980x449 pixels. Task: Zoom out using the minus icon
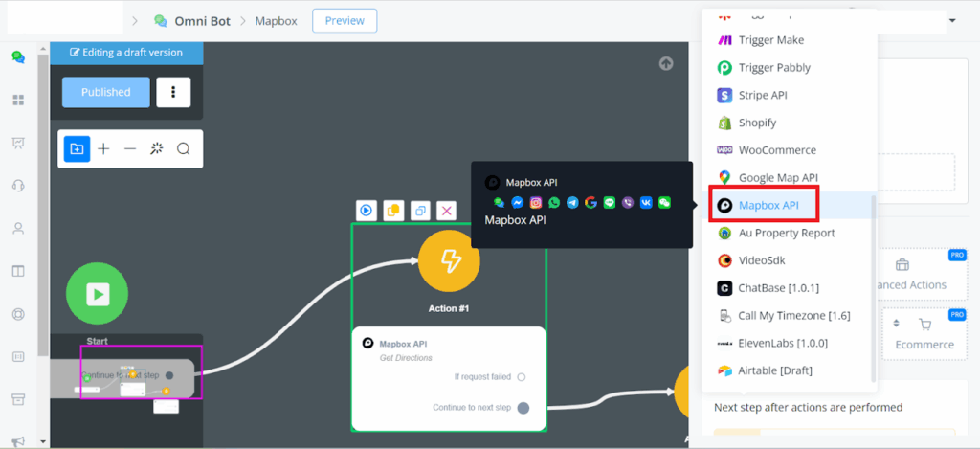(130, 148)
